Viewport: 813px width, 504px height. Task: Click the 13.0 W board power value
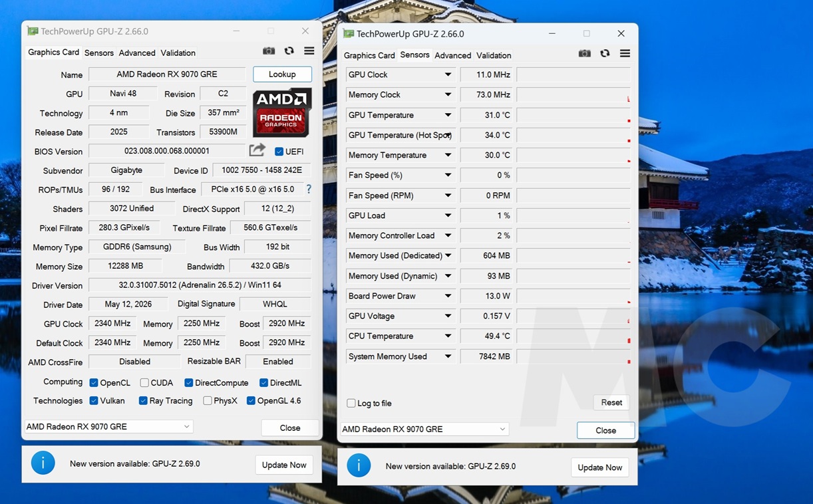486,296
